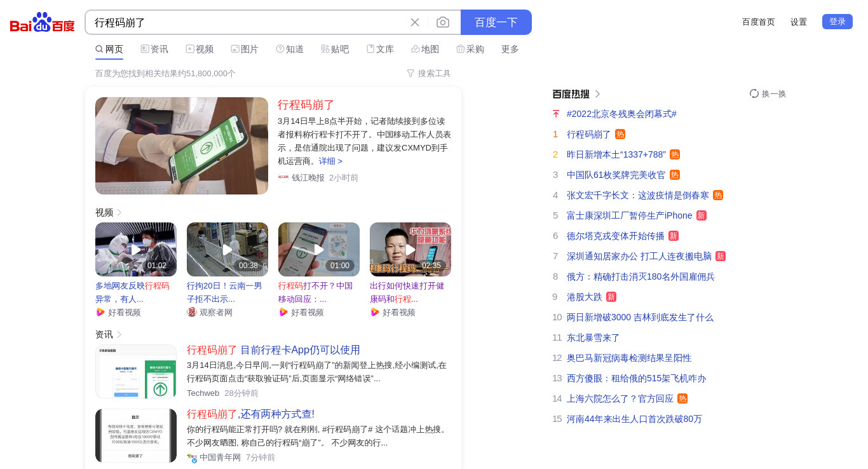The image size is (868, 469).
Task: Click the 百度一下 search button
Action: point(496,22)
